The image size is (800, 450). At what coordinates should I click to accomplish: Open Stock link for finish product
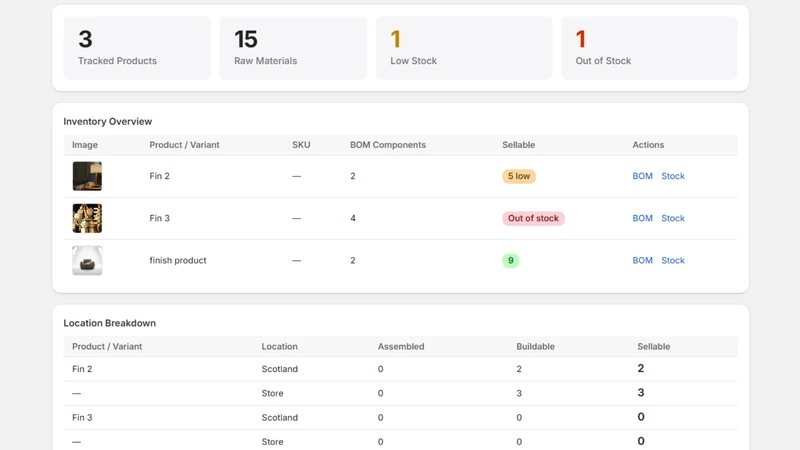[673, 260]
